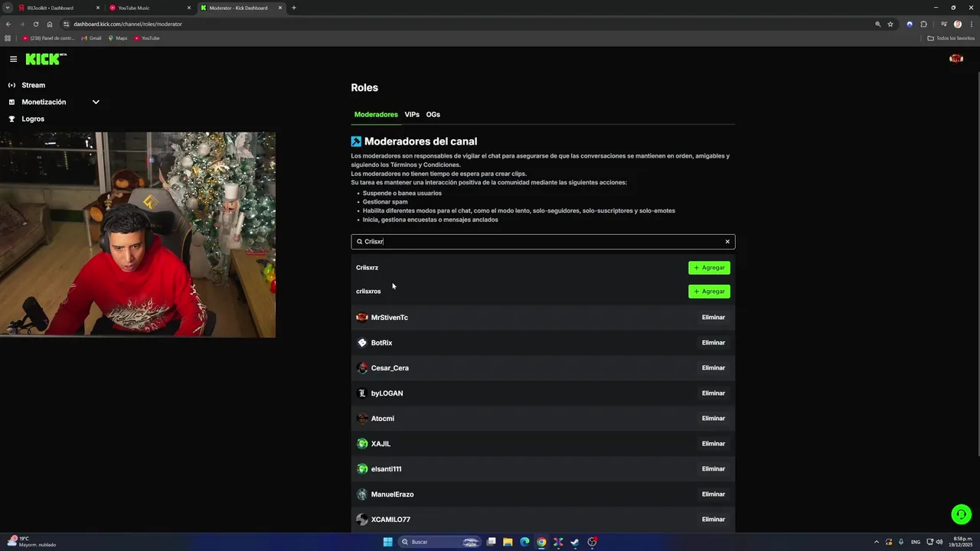Open the green support chat bubble
This screenshot has height=551, width=980.
(x=961, y=514)
